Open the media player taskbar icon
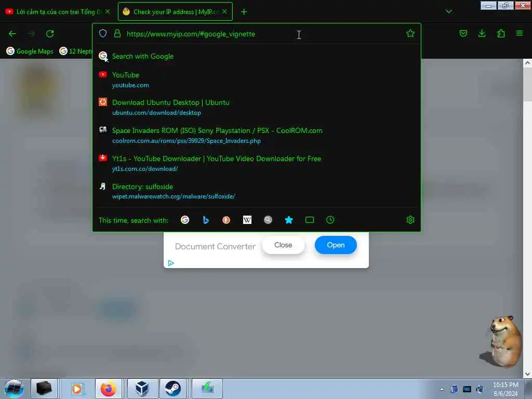This screenshot has width=532, height=399. (x=77, y=389)
